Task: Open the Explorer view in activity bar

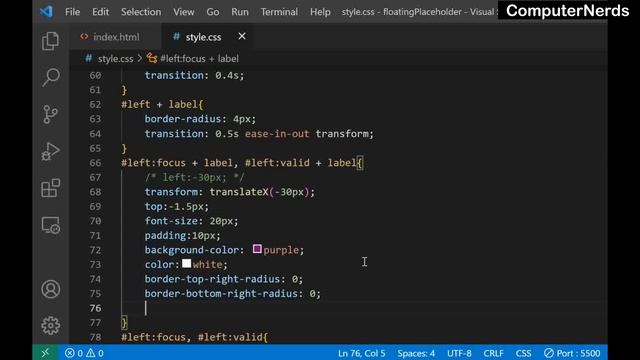Action: [51, 41]
